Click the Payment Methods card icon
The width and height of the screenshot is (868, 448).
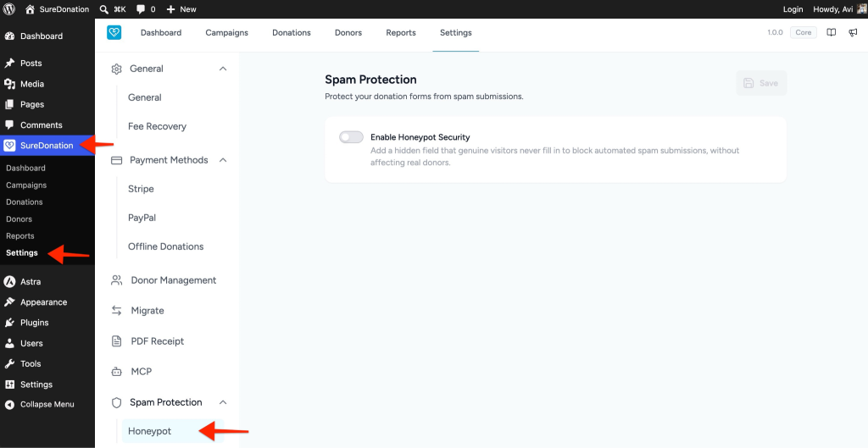[116, 160]
